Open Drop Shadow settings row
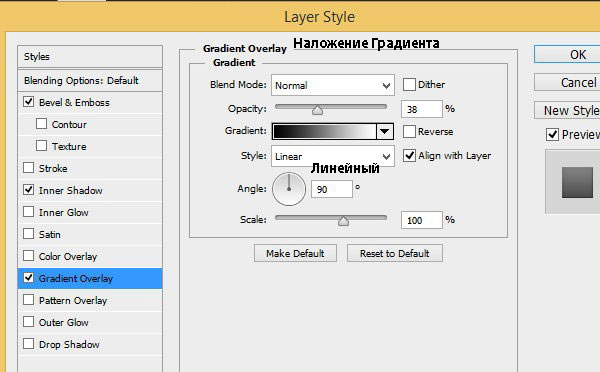Image resolution: width=600 pixels, height=372 pixels. point(90,344)
